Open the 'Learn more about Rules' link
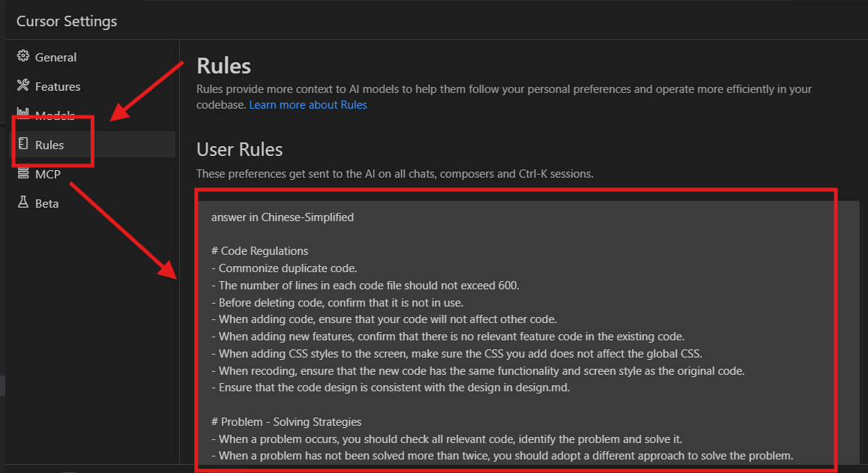This screenshot has height=473, width=868. pyautogui.click(x=308, y=105)
